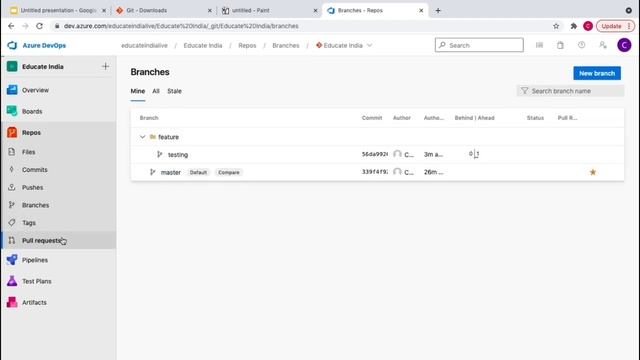Switch to the All branches tab
This screenshot has width=640, height=360.
(156, 91)
